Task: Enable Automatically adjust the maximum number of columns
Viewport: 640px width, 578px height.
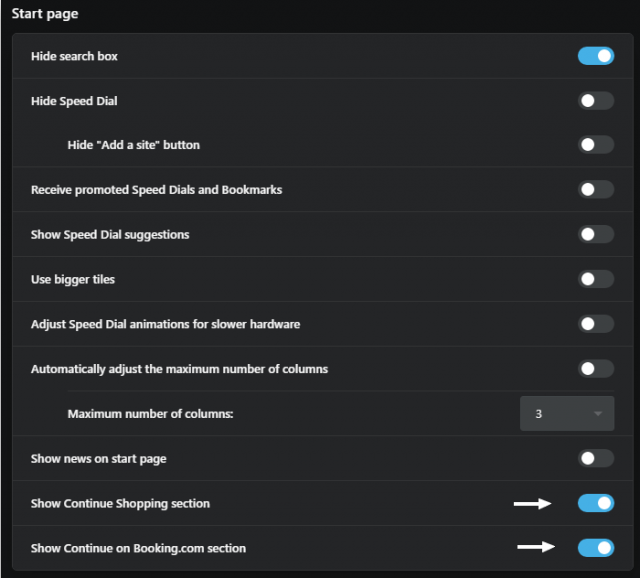Action: click(596, 369)
